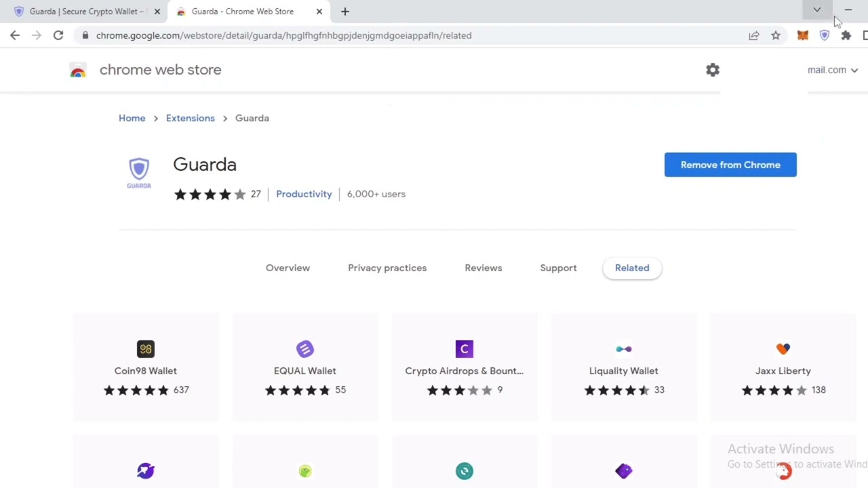Open the Support tab
The width and height of the screenshot is (868, 488).
(x=558, y=268)
